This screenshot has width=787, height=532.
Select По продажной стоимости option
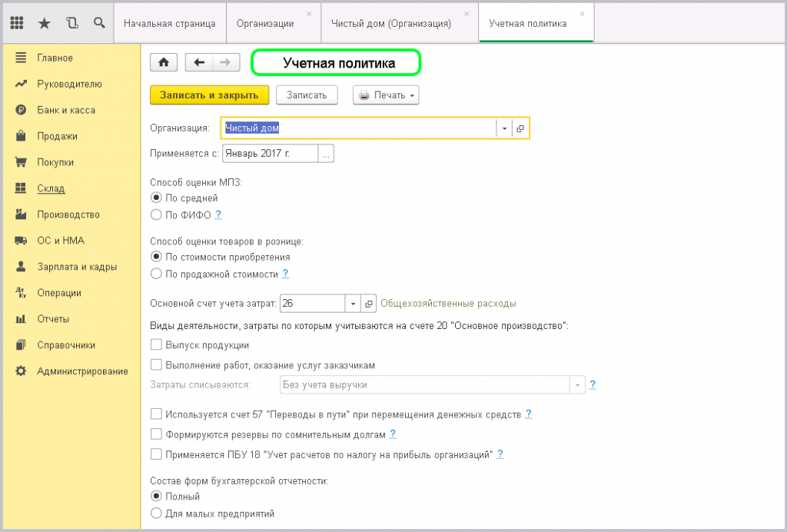[156, 274]
